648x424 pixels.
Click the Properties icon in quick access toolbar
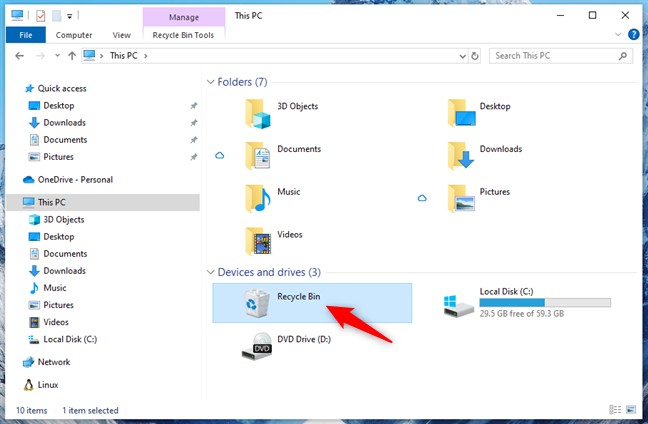point(40,16)
